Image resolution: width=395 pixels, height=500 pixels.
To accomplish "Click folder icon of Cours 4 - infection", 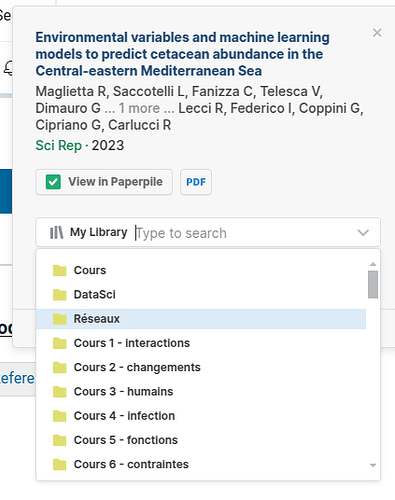I will click(60, 416).
